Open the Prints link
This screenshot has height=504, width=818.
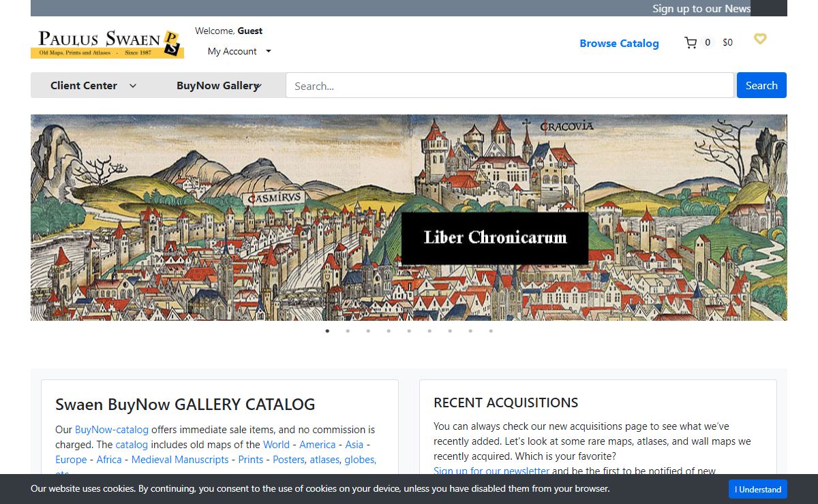[x=251, y=460]
